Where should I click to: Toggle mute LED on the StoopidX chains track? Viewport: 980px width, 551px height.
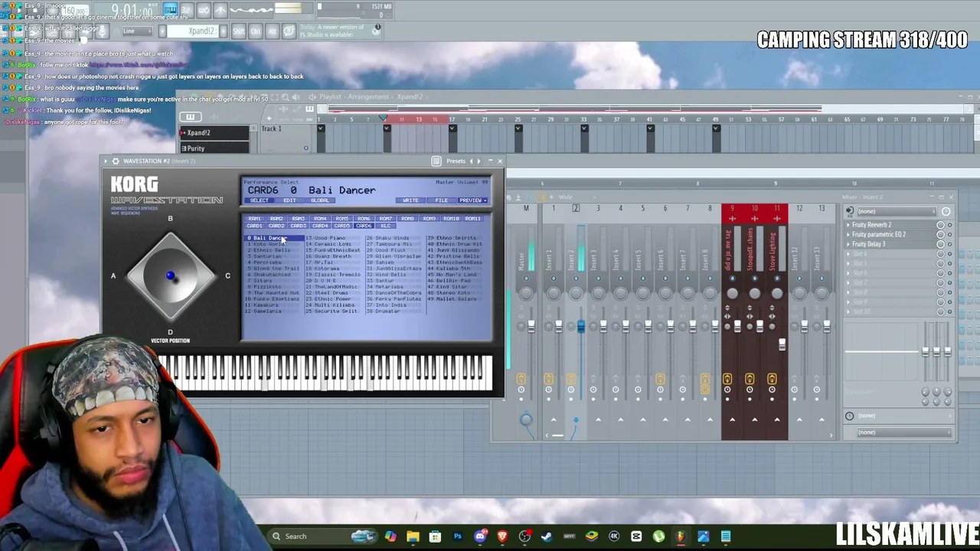pos(754,279)
